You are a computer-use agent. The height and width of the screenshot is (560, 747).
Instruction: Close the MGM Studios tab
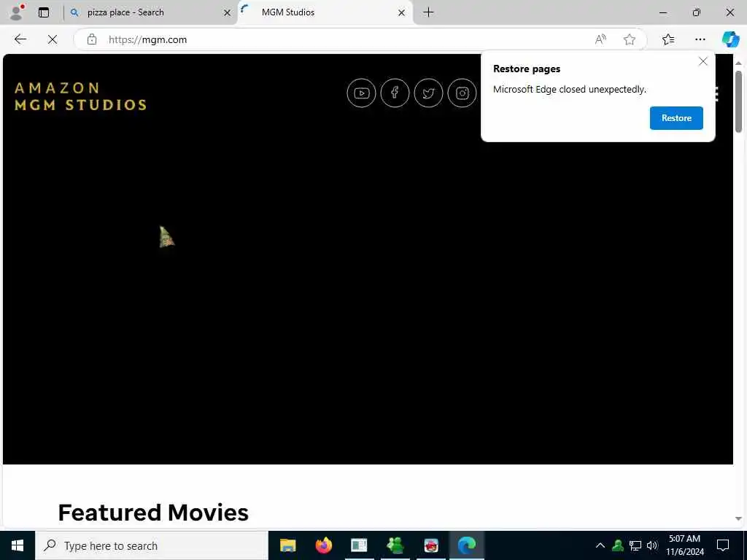(x=402, y=13)
